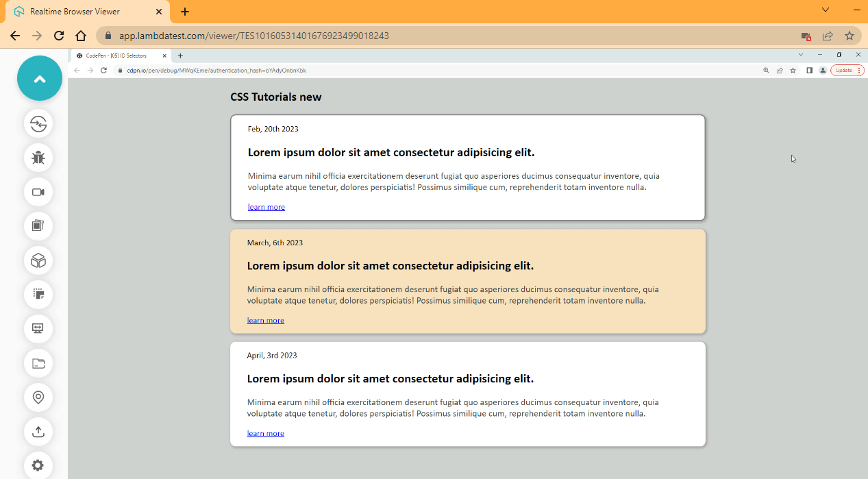Open the screenshot gallery sidebar icon
This screenshot has width=868, height=479.
[x=38, y=225]
